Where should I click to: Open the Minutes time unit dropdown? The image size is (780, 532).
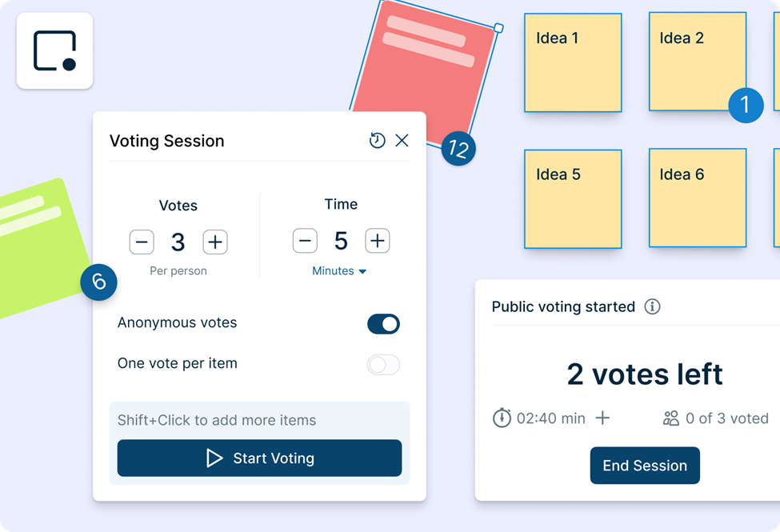[x=339, y=271]
